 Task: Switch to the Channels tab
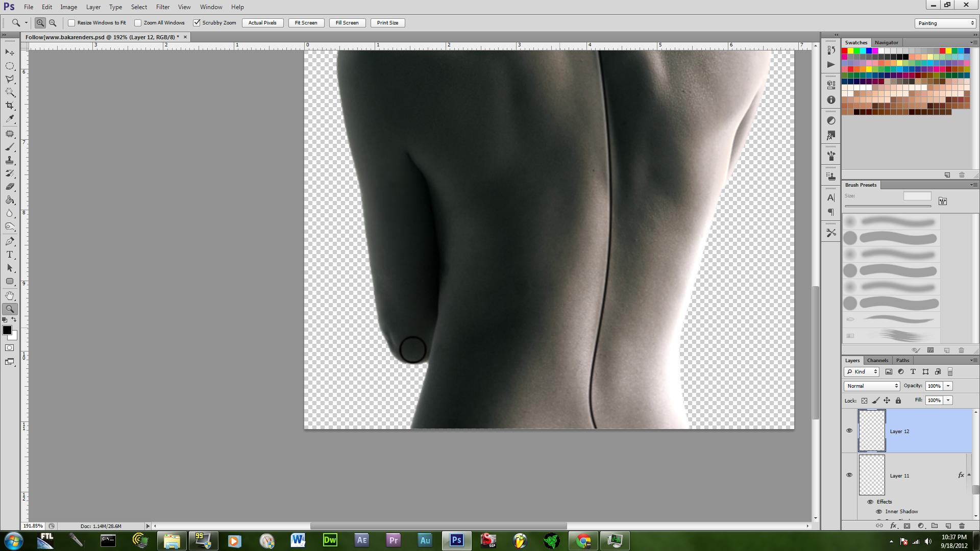[877, 360]
